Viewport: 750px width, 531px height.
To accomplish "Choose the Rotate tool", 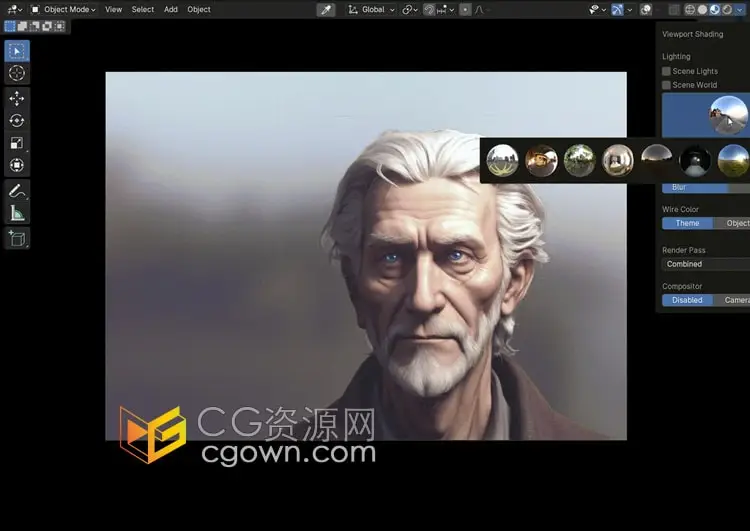I will point(17,121).
